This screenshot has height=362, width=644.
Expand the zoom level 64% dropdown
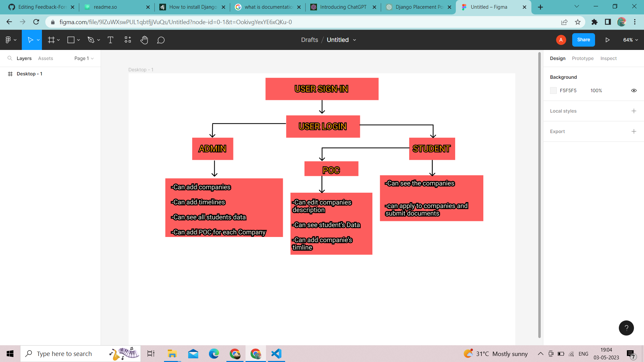pyautogui.click(x=630, y=40)
